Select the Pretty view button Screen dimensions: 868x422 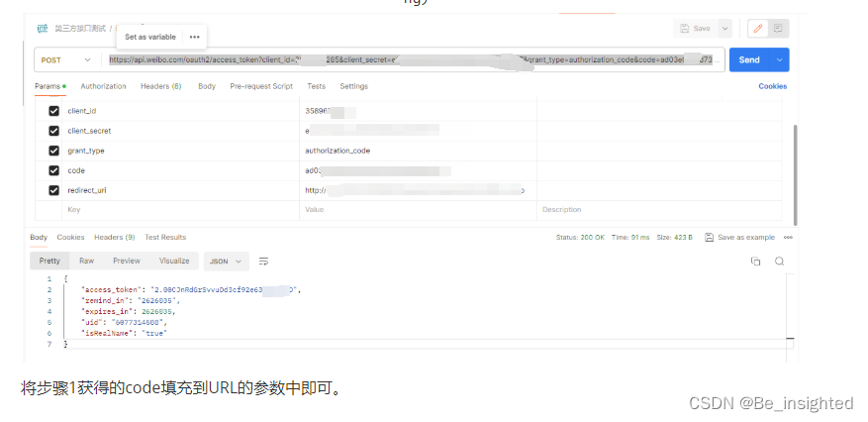click(49, 261)
